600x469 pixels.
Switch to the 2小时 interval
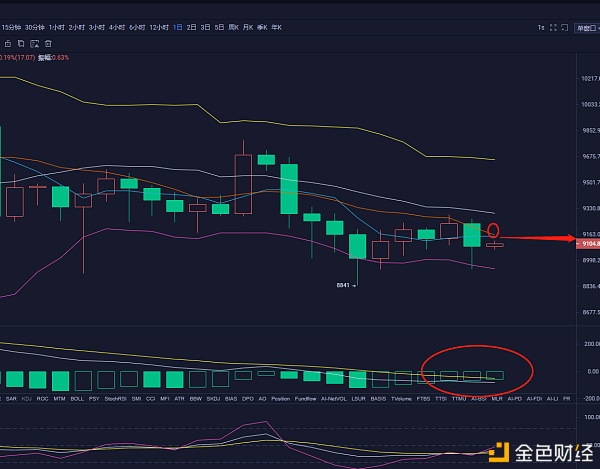(77, 28)
